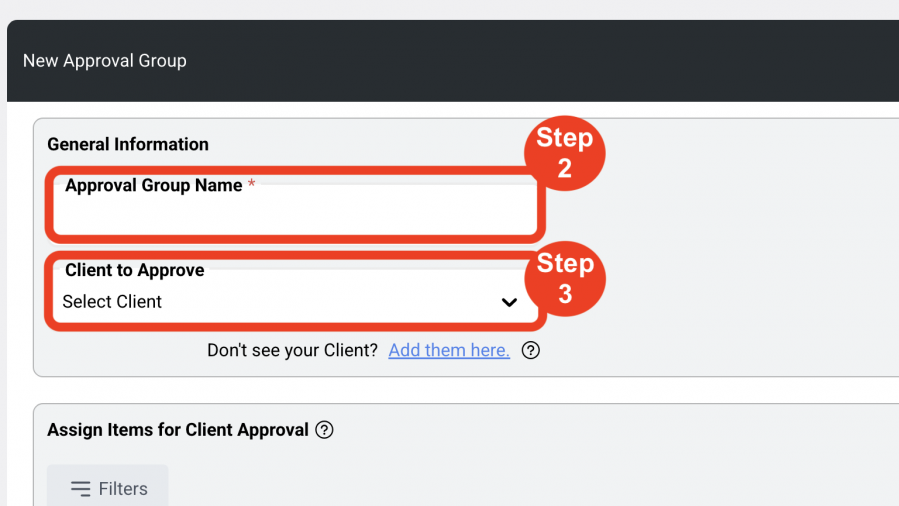Click the dark header bar's empty area
The image size is (899, 506).
(x=539, y=61)
